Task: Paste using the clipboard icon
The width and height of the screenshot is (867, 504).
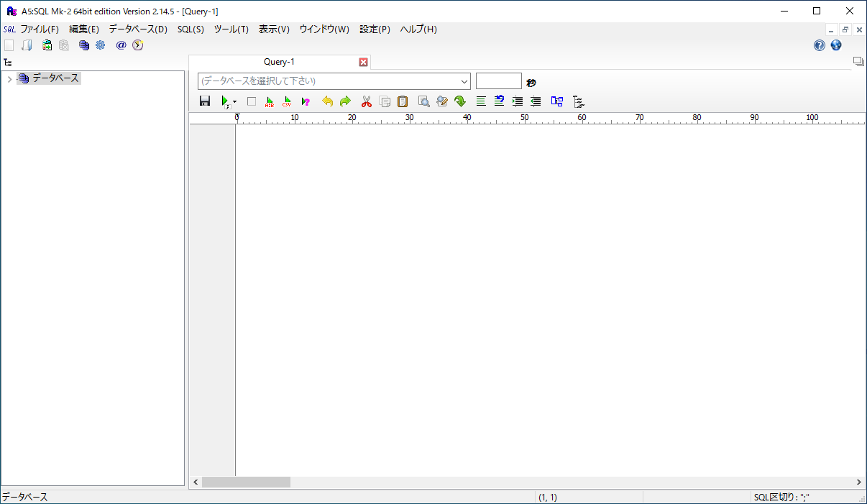Action: tap(403, 101)
